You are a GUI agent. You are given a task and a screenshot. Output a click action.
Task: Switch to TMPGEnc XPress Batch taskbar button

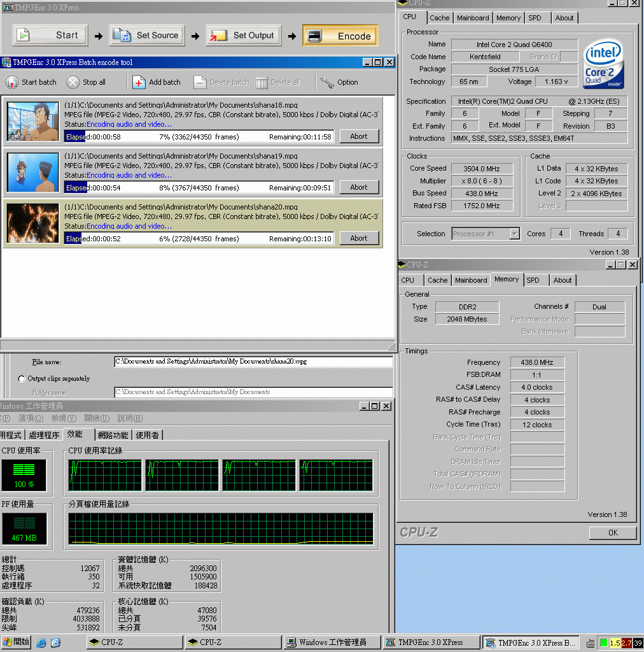pos(531,642)
